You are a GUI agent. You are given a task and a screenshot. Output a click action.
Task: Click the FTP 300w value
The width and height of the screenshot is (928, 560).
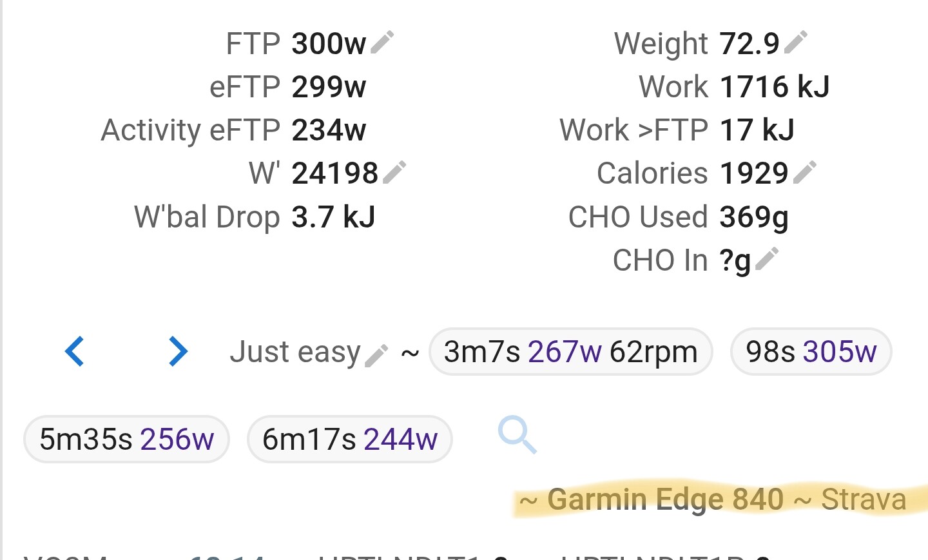(x=329, y=44)
